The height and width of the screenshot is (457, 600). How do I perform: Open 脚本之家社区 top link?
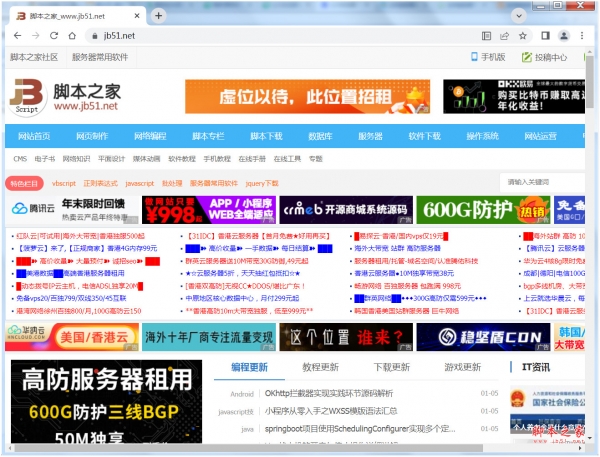34,57
